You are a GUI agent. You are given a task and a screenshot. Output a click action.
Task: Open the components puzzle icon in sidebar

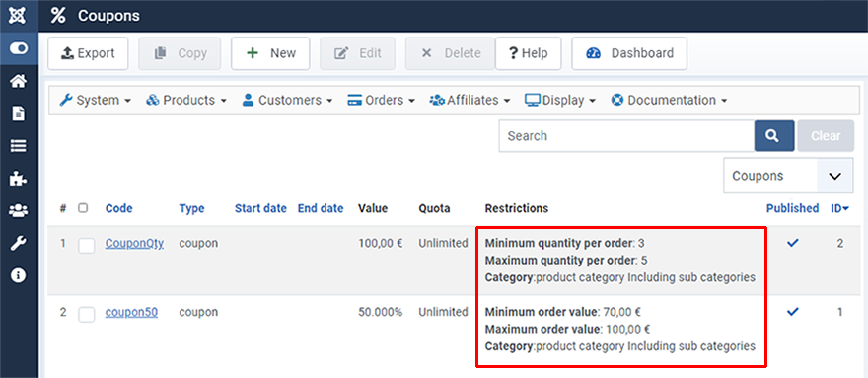click(x=19, y=179)
